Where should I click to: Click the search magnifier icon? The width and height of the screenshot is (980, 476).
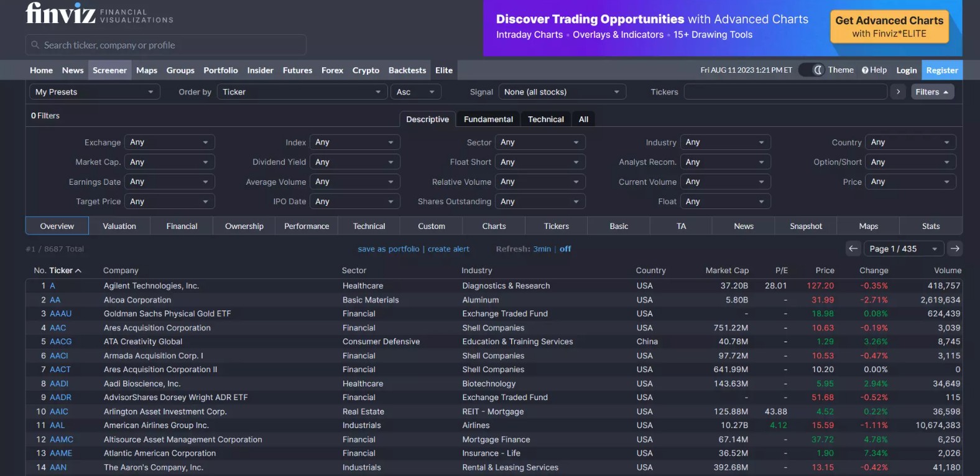click(35, 45)
